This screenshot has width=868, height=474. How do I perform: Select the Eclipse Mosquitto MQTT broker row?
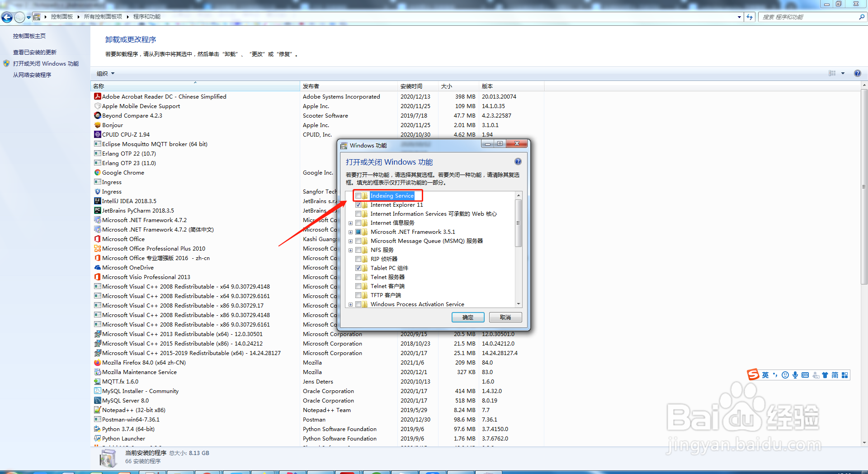pyautogui.click(x=317, y=144)
